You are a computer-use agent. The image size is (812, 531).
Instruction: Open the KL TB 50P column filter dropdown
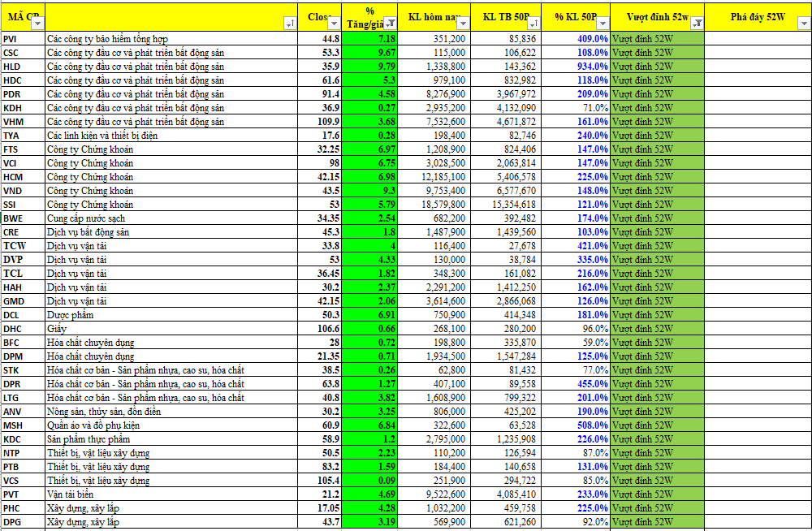[533, 24]
